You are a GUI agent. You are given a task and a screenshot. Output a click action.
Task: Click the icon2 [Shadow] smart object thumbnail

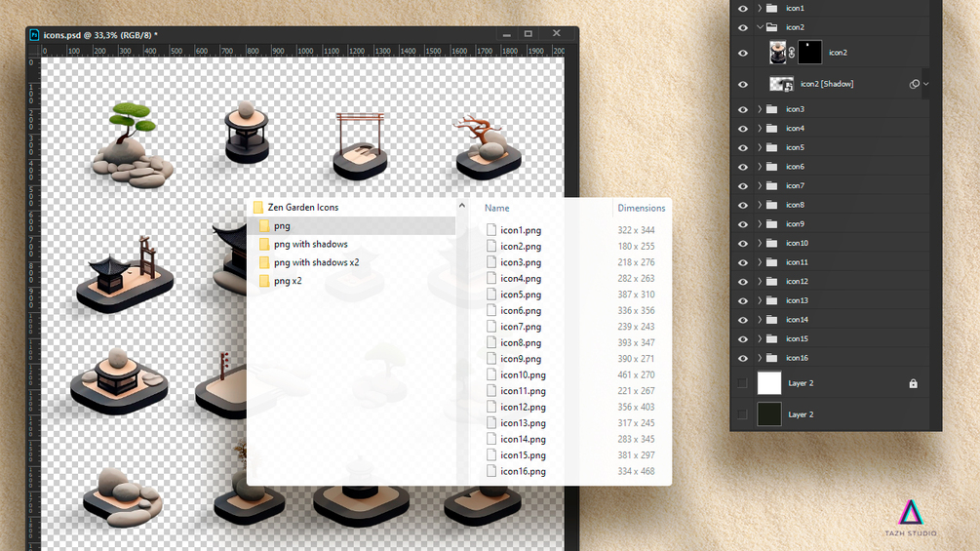pos(781,84)
